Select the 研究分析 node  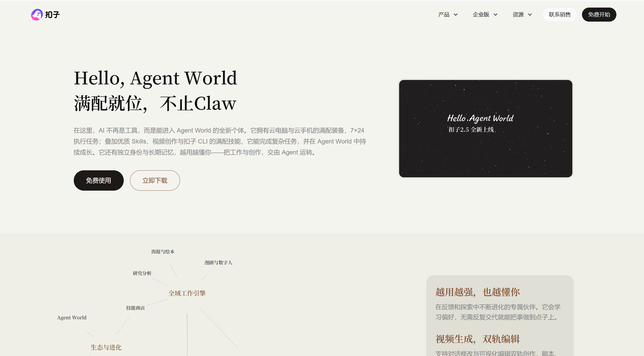point(142,273)
